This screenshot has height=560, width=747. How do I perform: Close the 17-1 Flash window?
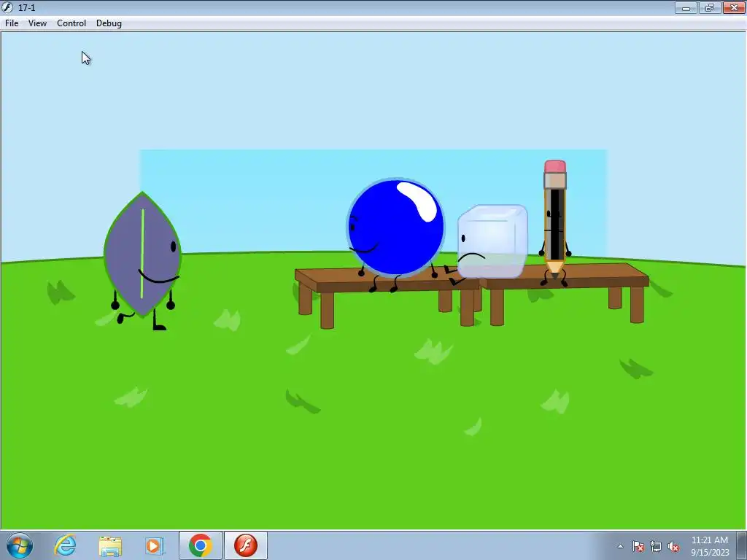pos(734,7)
